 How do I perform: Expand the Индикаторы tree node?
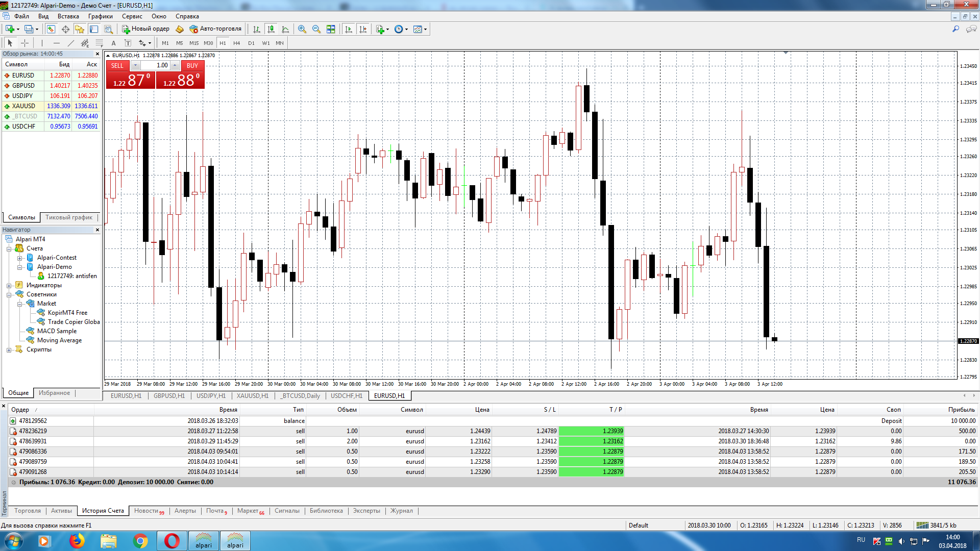point(9,285)
